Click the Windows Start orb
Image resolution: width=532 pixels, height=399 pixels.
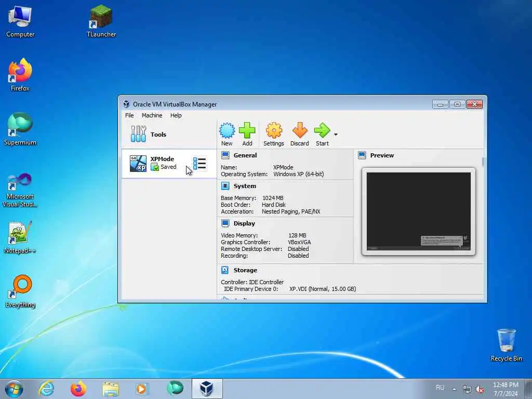click(14, 389)
